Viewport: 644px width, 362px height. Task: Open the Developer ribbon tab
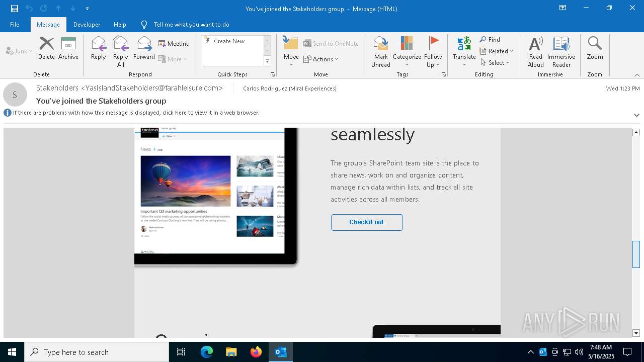[x=87, y=24]
